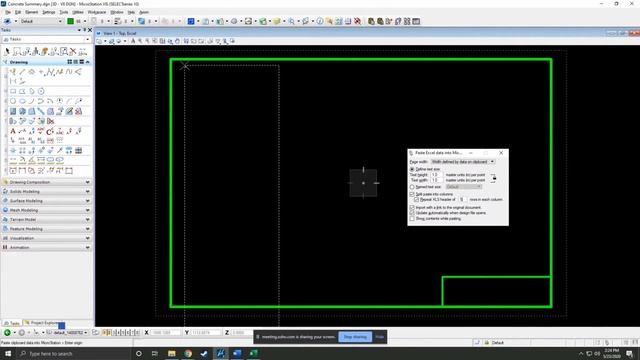This screenshot has height=360, width=640.
Task: Toggle 'Import with a link to original document' checkbox
Action: [412, 208]
